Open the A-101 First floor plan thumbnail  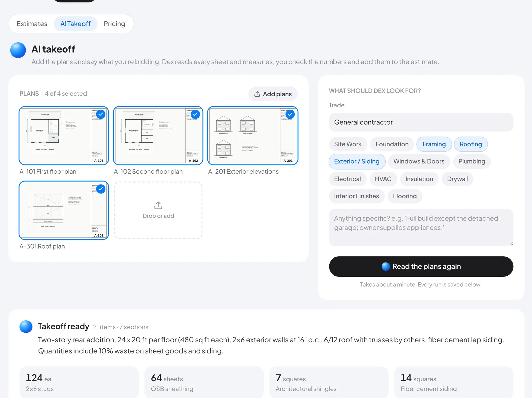(x=64, y=136)
